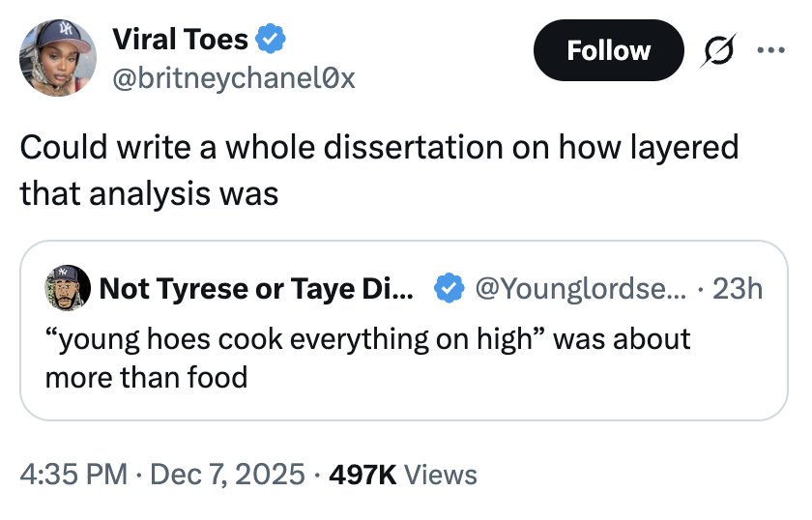This screenshot has width=812, height=520.
Task: Click the 4:35 PM post time
Action: 74,475
